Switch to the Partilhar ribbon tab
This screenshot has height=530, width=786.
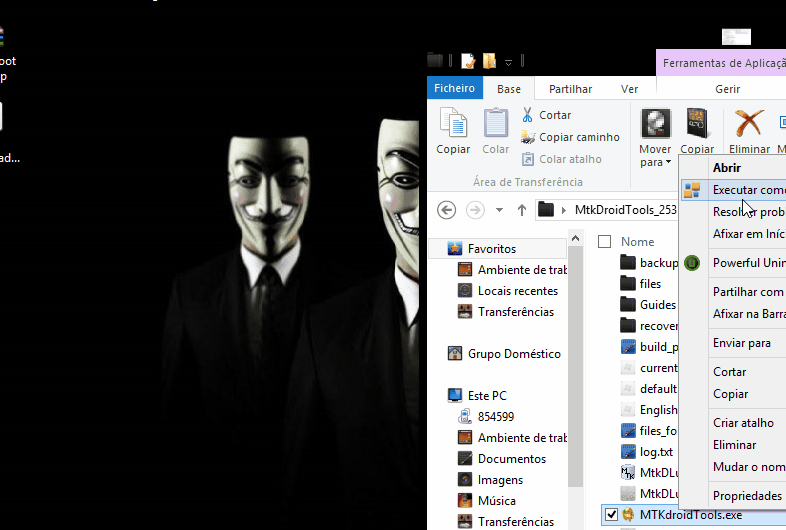tap(570, 89)
